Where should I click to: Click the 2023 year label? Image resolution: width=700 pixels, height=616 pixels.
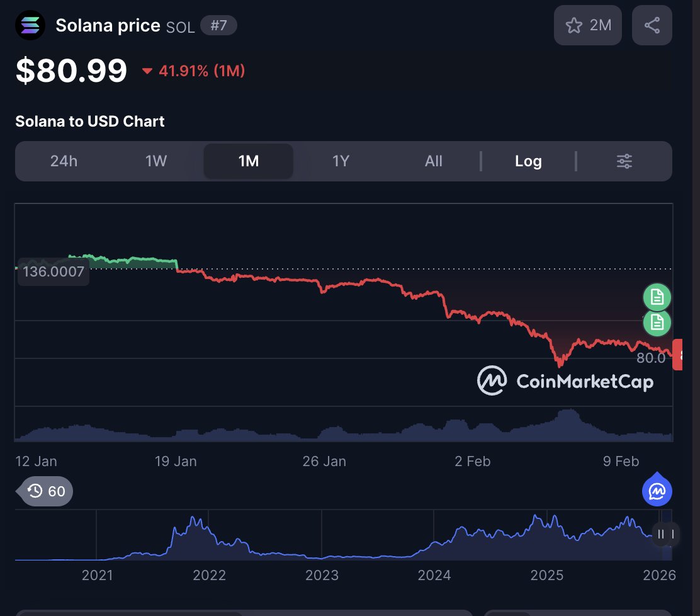coord(322,575)
